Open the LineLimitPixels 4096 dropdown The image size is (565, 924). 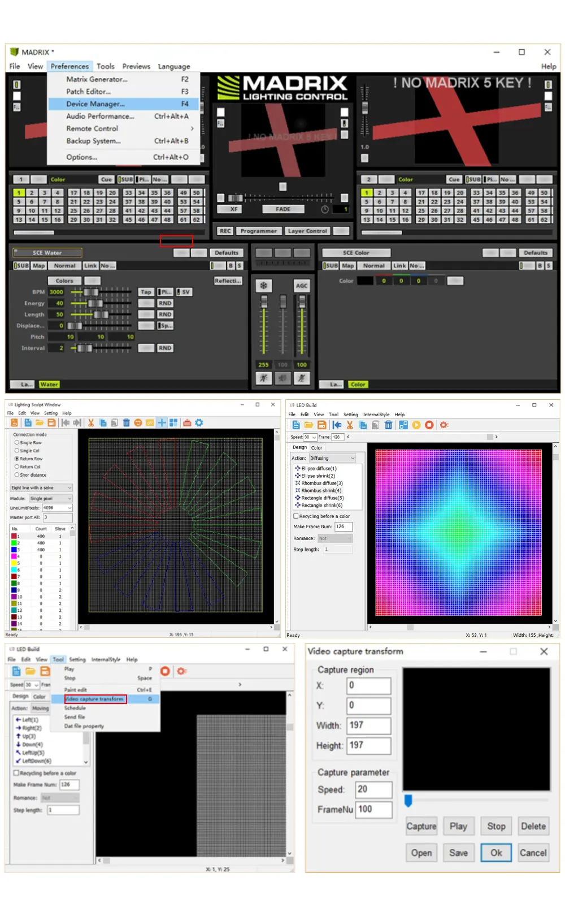(58, 508)
